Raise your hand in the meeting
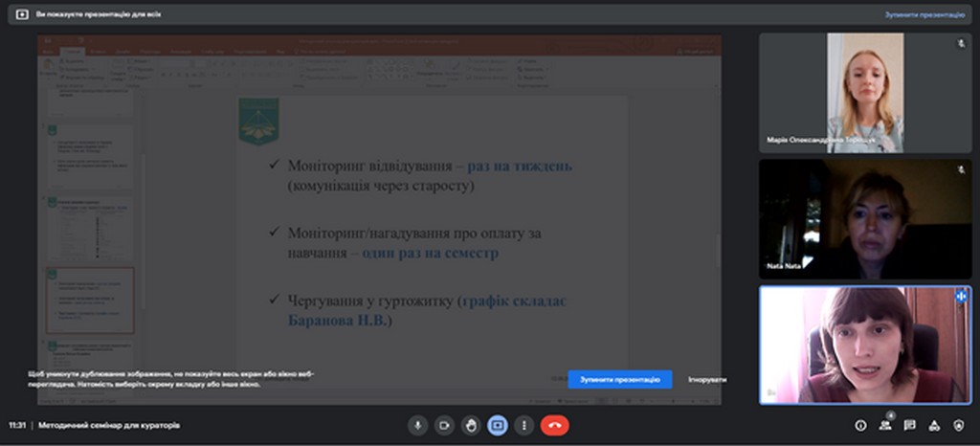 point(471,425)
